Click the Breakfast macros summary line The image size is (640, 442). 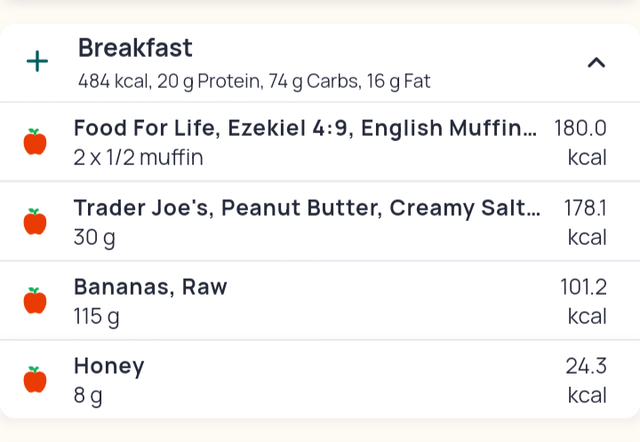(x=254, y=81)
